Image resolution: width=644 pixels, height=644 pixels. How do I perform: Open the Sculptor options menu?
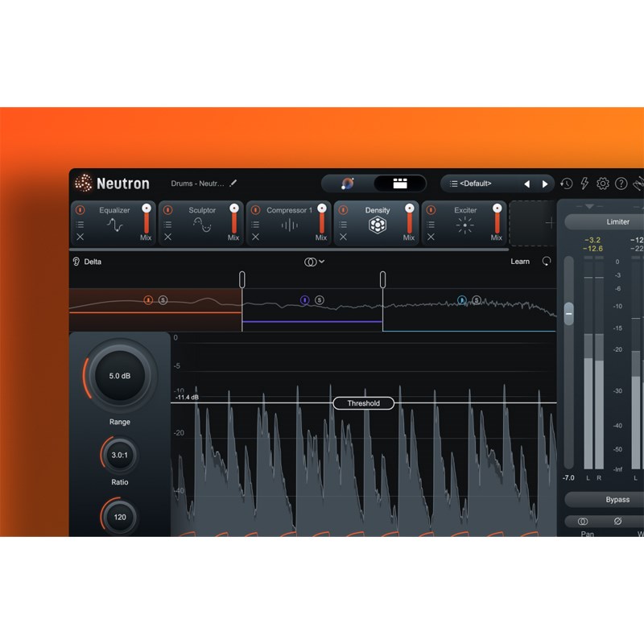pyautogui.click(x=168, y=225)
